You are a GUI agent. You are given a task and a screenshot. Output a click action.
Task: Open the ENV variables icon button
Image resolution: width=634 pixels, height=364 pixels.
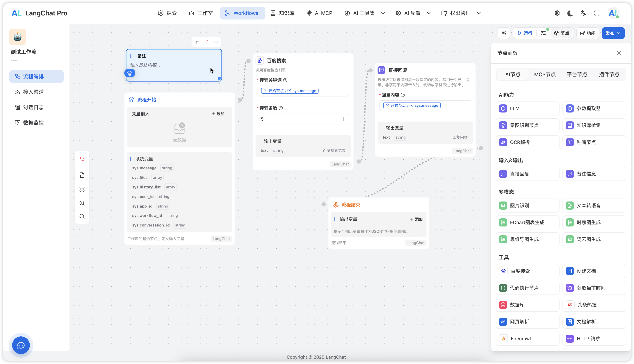point(504,33)
